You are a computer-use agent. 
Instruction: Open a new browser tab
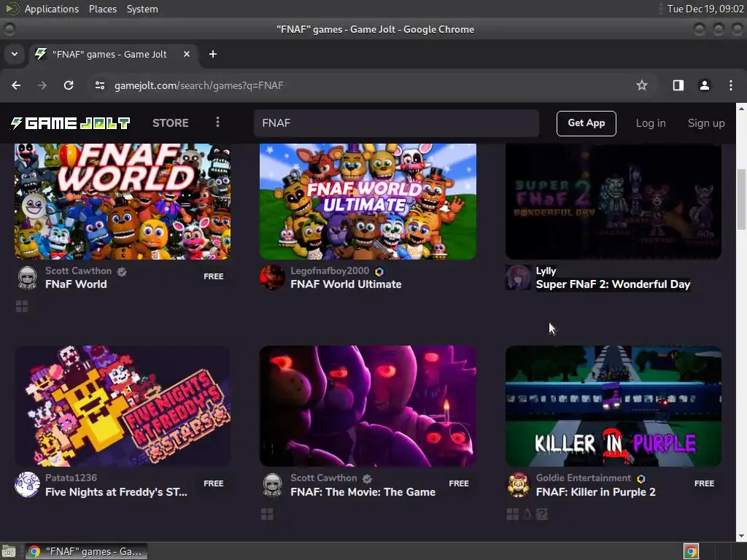213,54
